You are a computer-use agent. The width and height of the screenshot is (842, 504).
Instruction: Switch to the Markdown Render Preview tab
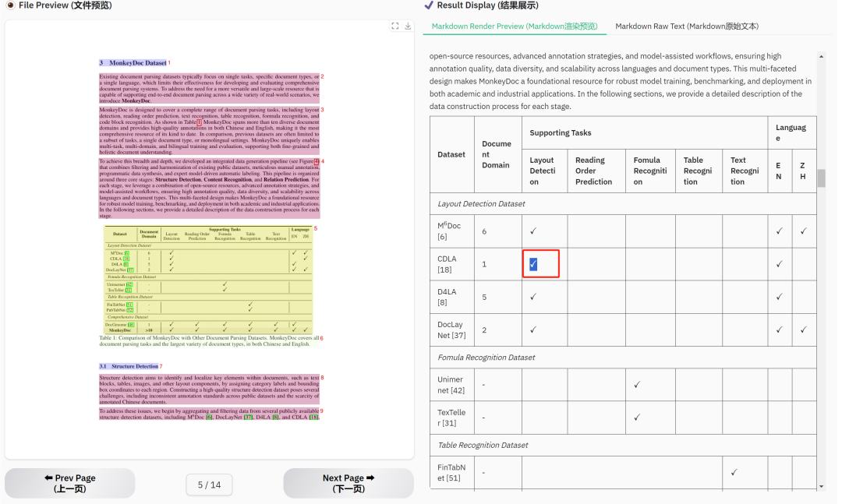pyautogui.click(x=515, y=26)
